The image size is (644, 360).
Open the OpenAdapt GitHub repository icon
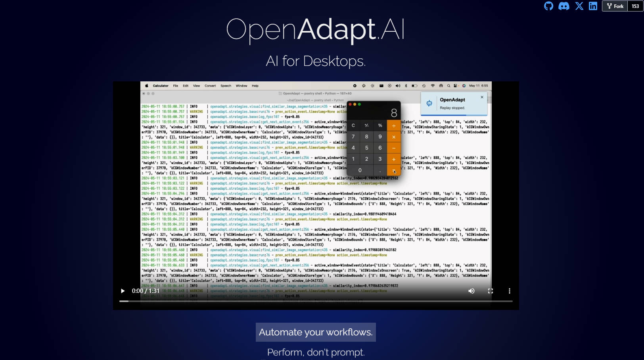(548, 6)
